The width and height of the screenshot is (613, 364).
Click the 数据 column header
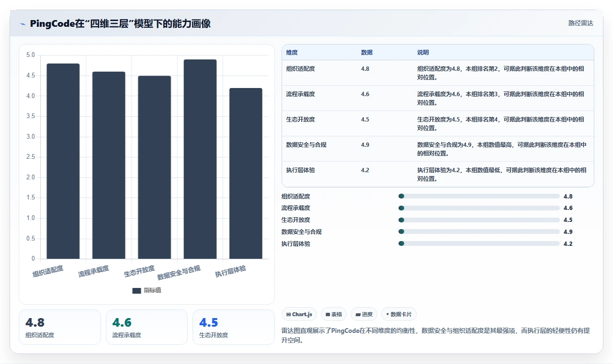367,53
